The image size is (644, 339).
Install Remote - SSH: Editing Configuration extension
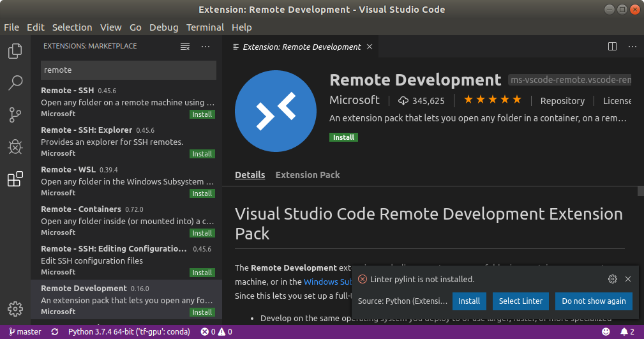pos(202,273)
